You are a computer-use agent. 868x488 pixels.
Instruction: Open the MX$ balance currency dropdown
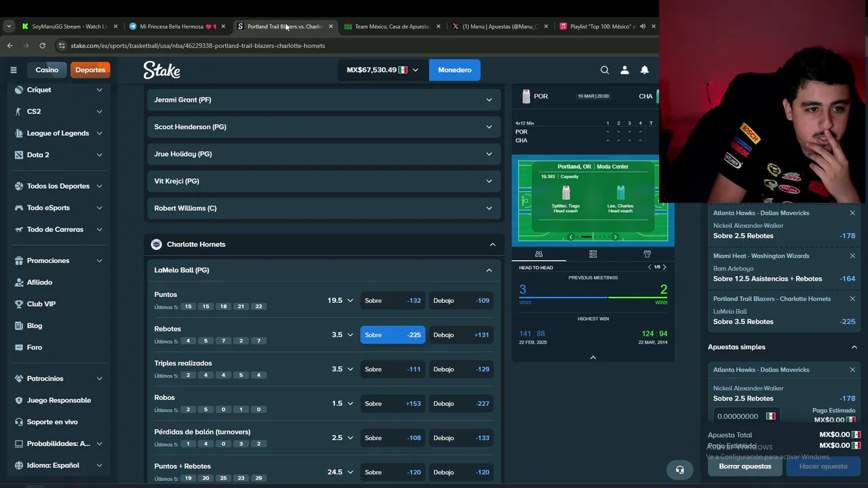(382, 70)
